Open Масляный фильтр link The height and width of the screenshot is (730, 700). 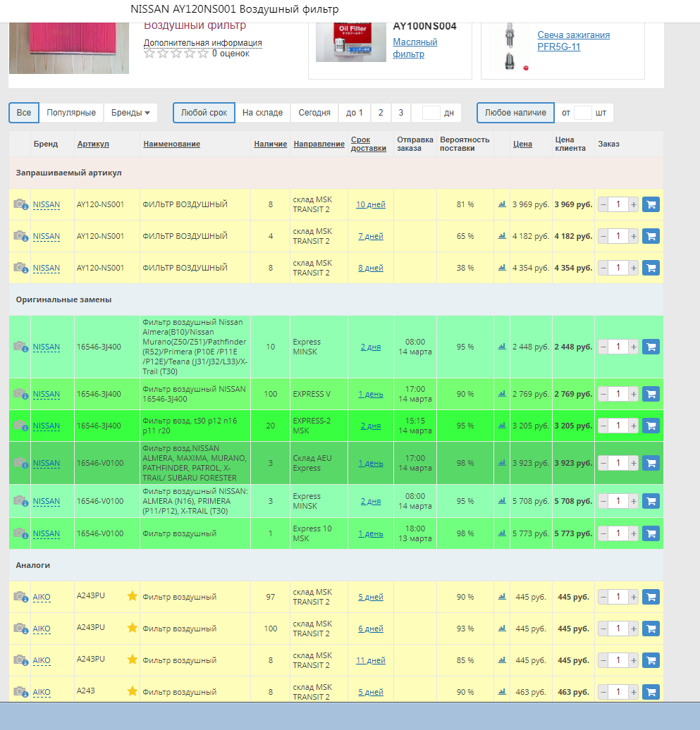click(415, 48)
